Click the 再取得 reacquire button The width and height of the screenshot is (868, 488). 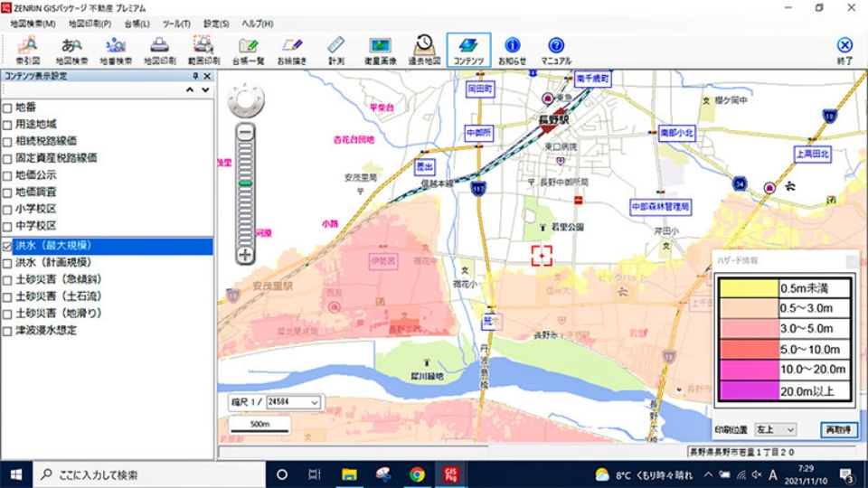[x=839, y=430]
